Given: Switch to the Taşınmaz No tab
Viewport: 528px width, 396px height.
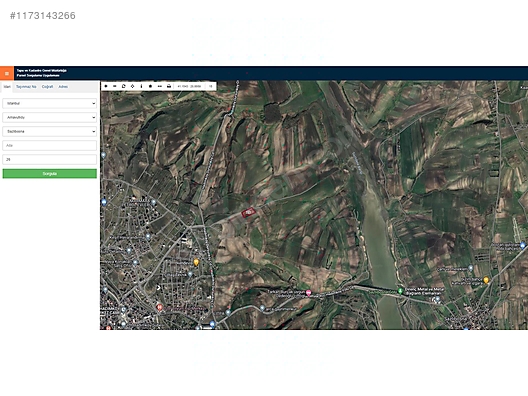Looking at the screenshot, I should point(26,87).
